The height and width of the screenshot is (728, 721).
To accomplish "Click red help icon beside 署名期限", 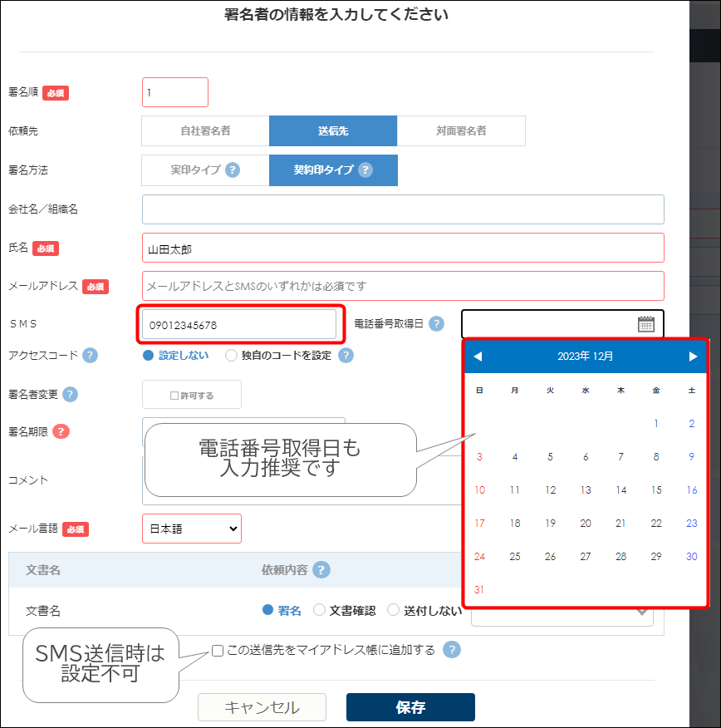I will 61,431.
